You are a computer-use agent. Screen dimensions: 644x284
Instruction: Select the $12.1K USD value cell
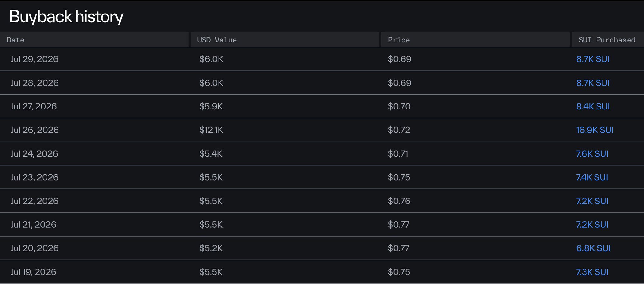[x=211, y=130]
